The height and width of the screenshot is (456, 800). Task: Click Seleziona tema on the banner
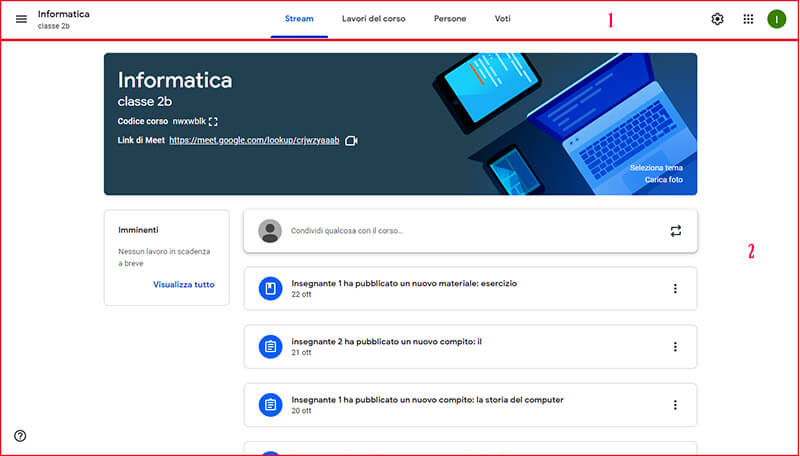pyautogui.click(x=656, y=168)
